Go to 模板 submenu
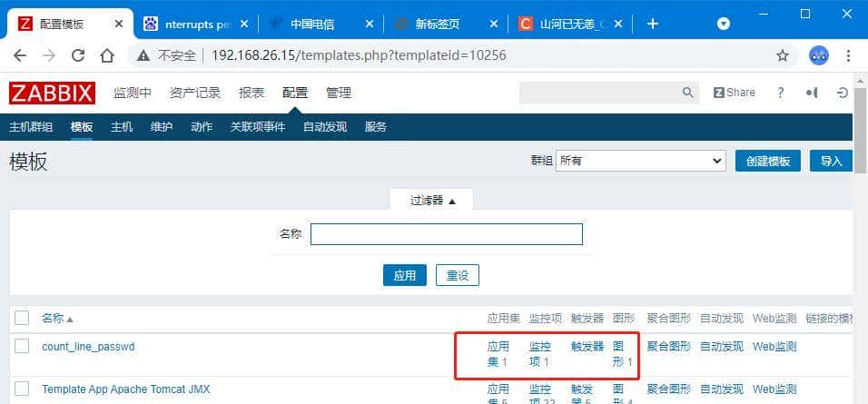868x404 pixels. (x=82, y=127)
